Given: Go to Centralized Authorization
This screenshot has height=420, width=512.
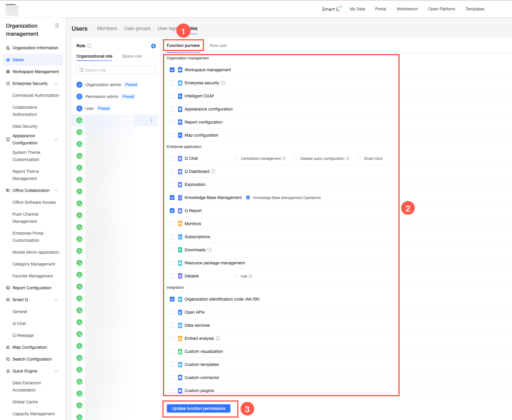Looking at the screenshot, I should (x=36, y=95).
